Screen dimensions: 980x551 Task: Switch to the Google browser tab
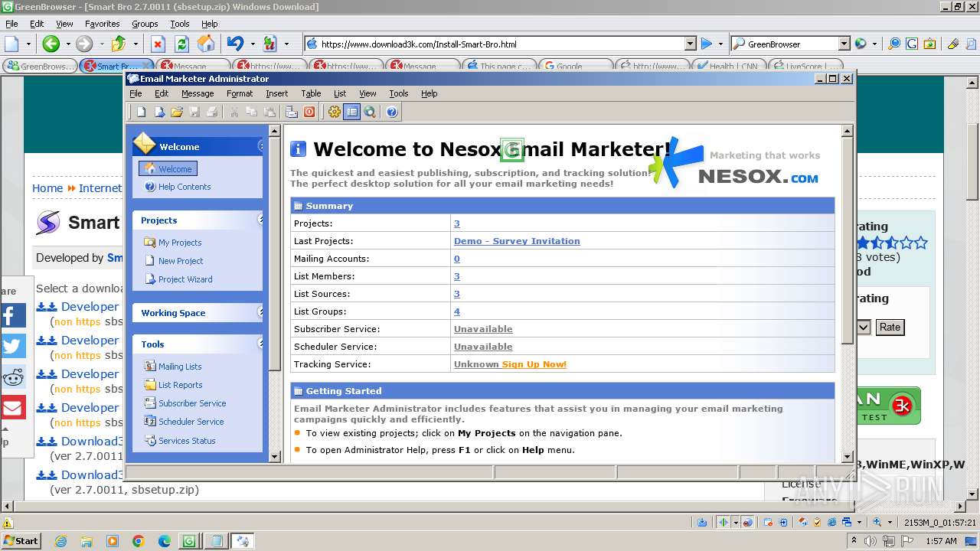pos(576,66)
